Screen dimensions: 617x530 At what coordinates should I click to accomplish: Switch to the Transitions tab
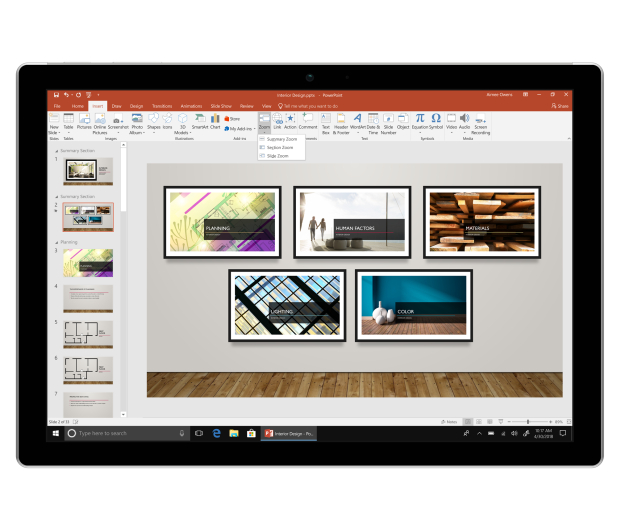(x=162, y=106)
